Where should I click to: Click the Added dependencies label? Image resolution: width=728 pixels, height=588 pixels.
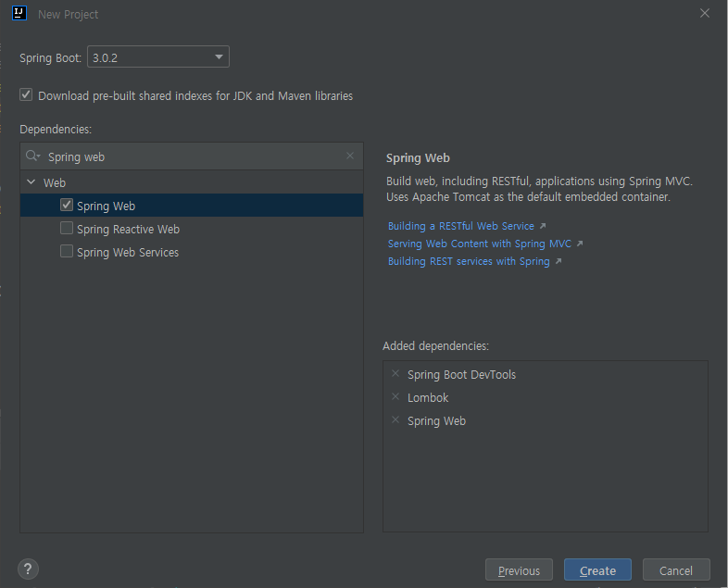tap(435, 346)
